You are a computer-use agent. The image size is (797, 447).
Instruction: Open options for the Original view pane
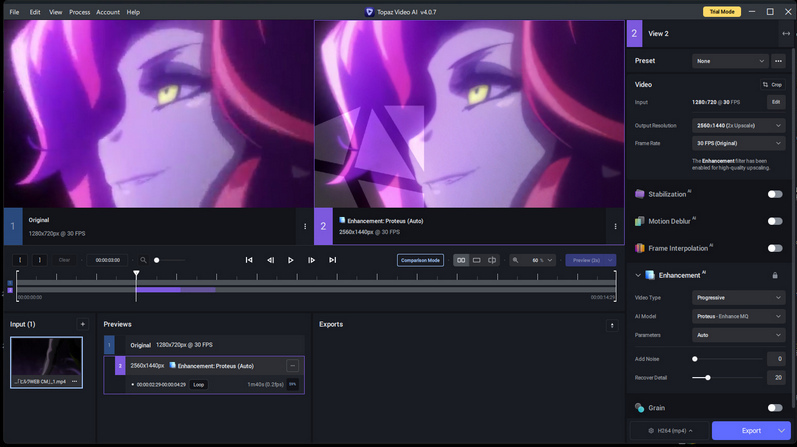tap(305, 226)
